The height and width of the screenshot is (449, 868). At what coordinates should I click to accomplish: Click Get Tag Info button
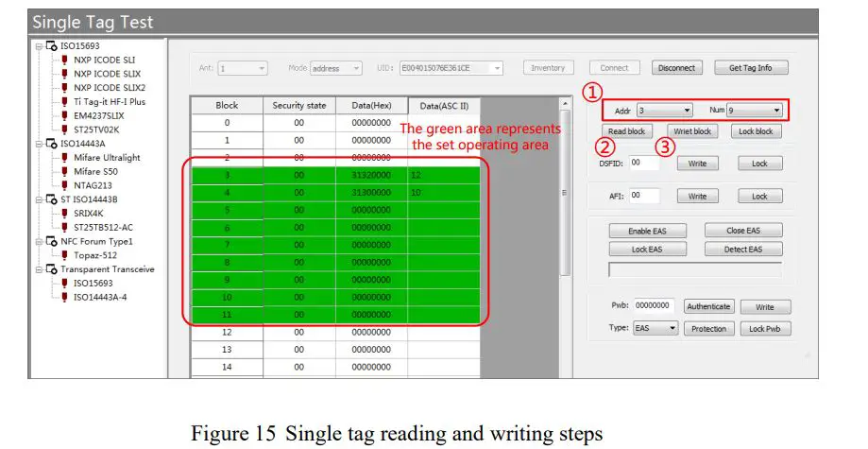[751, 68]
